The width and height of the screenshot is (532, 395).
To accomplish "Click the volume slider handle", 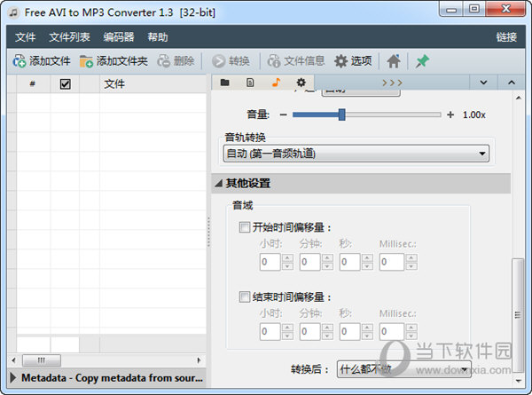I will 341,115.
